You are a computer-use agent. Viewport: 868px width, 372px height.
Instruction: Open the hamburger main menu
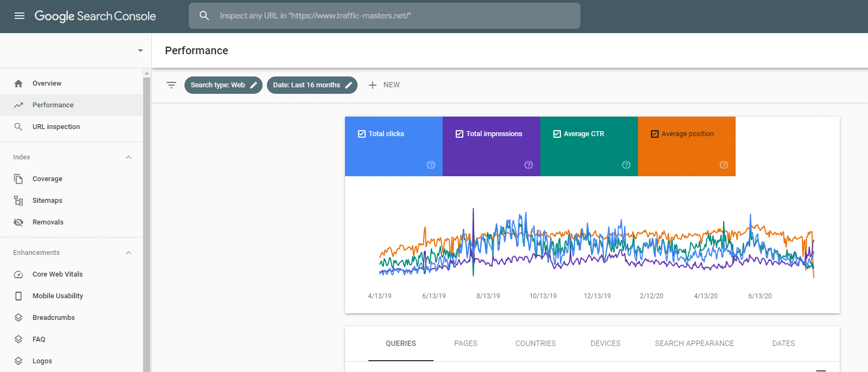(20, 16)
